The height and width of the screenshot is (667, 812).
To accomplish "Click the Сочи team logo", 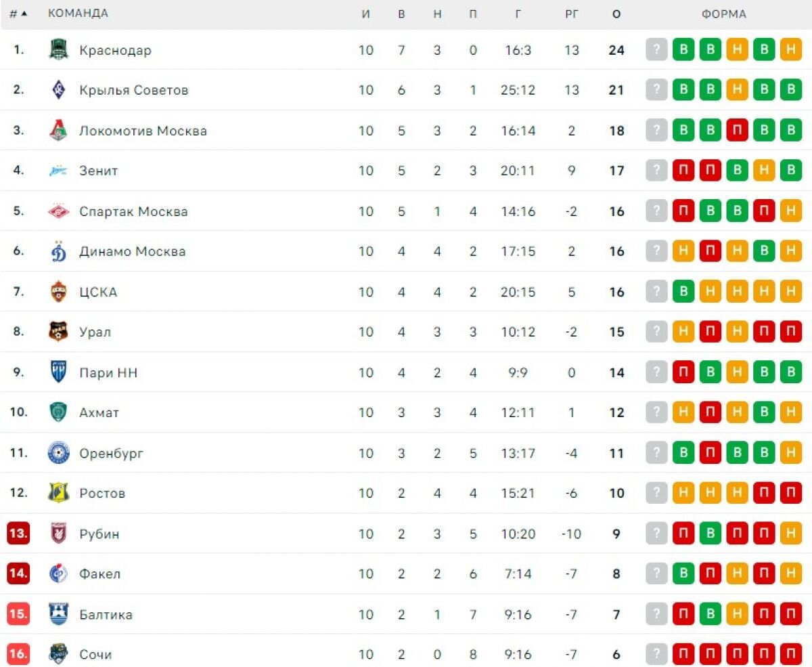I will pos(59,654).
